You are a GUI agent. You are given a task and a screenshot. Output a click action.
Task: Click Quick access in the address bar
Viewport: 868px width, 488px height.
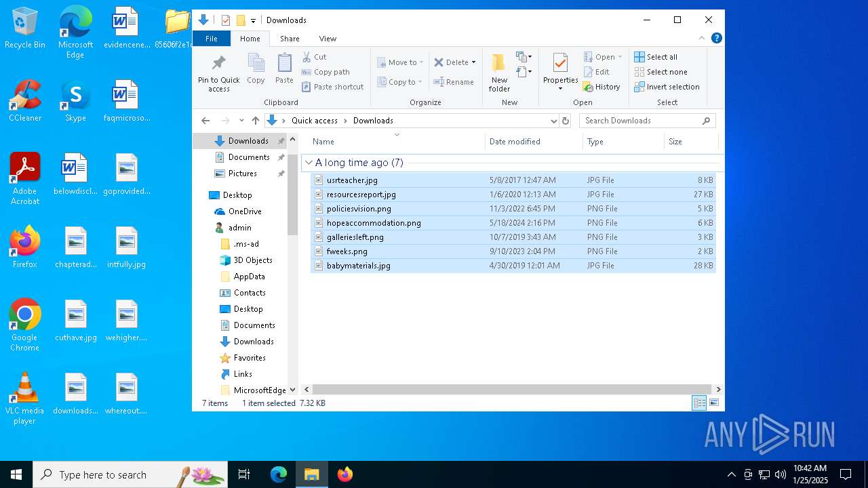click(x=315, y=121)
